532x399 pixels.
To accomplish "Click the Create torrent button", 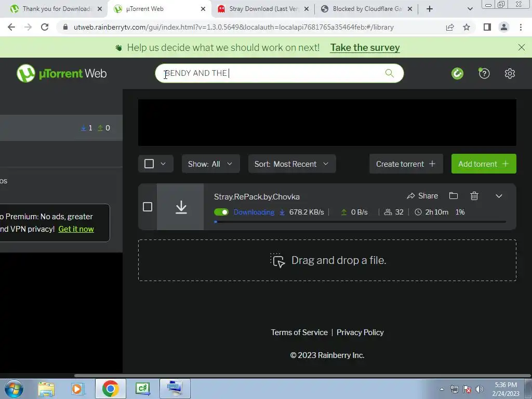I will [x=406, y=164].
